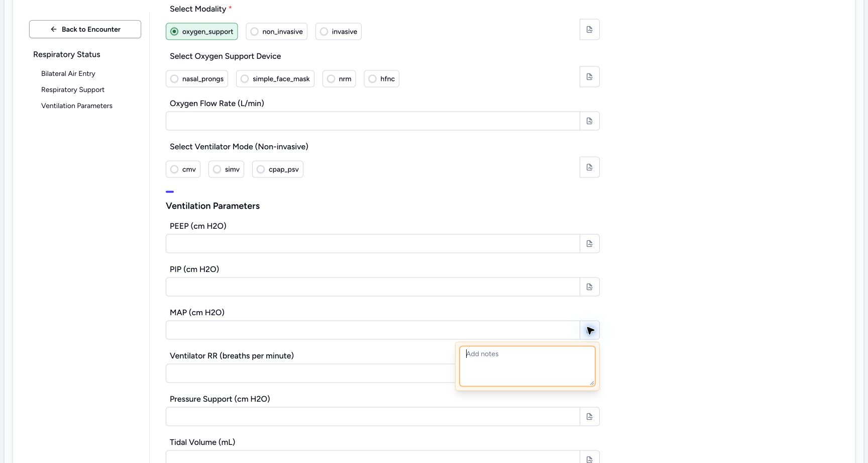The width and height of the screenshot is (868, 463).
Task: Choose simple_face_mask oxygen device
Action: tap(275, 79)
